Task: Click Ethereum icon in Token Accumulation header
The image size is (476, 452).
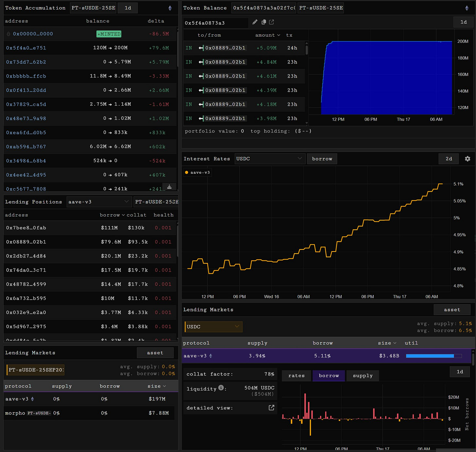Action: (x=170, y=8)
